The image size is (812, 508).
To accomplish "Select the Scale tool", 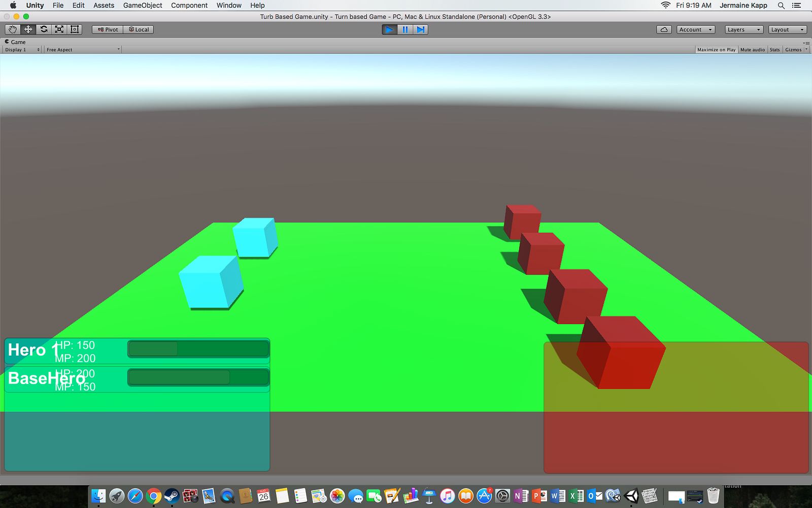I will (x=59, y=29).
